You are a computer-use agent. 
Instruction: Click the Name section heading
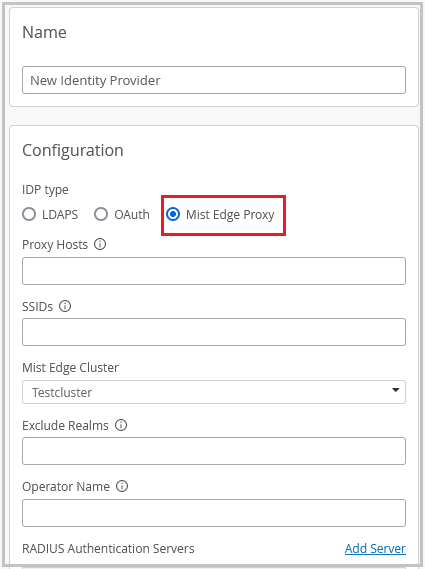coord(44,32)
